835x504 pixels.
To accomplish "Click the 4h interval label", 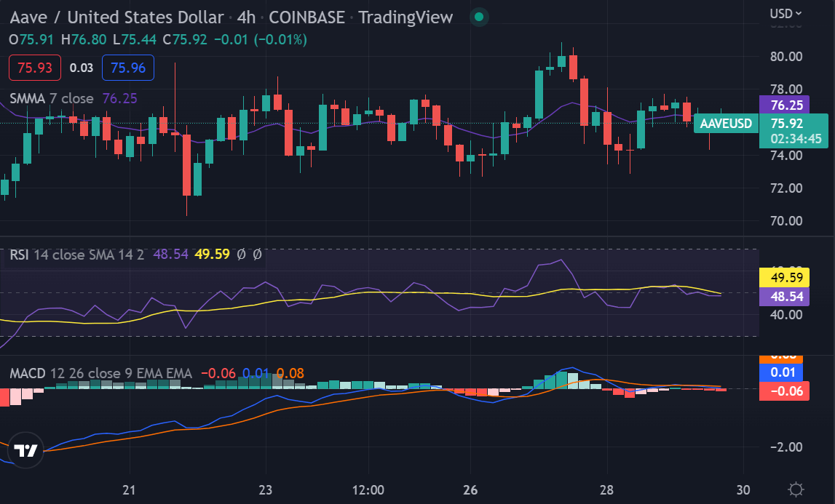I will click(x=246, y=17).
